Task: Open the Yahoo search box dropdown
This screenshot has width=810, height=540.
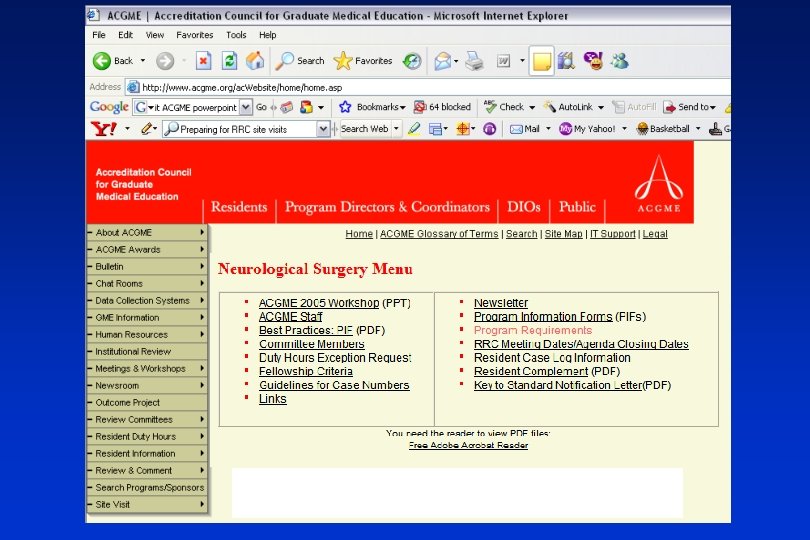Action: [x=323, y=129]
